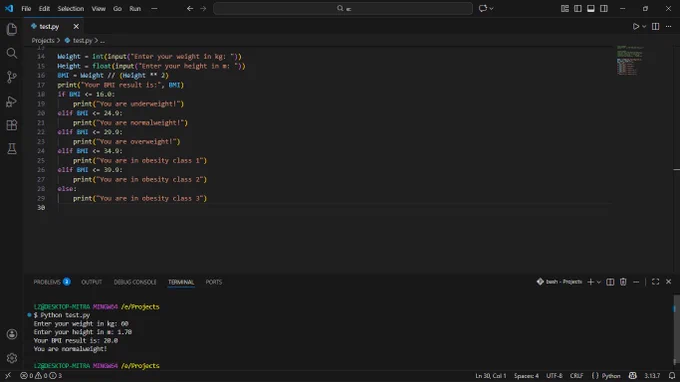Open the new terminal launch profile dropdown

[599, 282]
